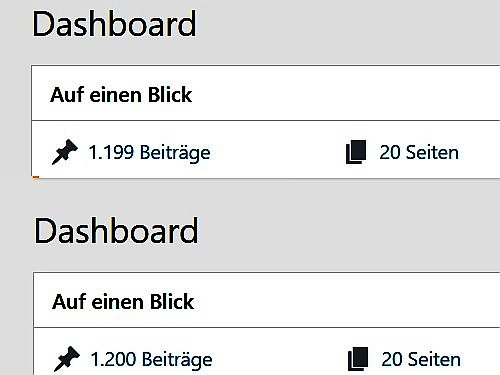Image resolution: width=500 pixels, height=375 pixels.
Task: Click the gray background beside the second Dashboard heading
Action: pyautogui.click(x=349, y=231)
